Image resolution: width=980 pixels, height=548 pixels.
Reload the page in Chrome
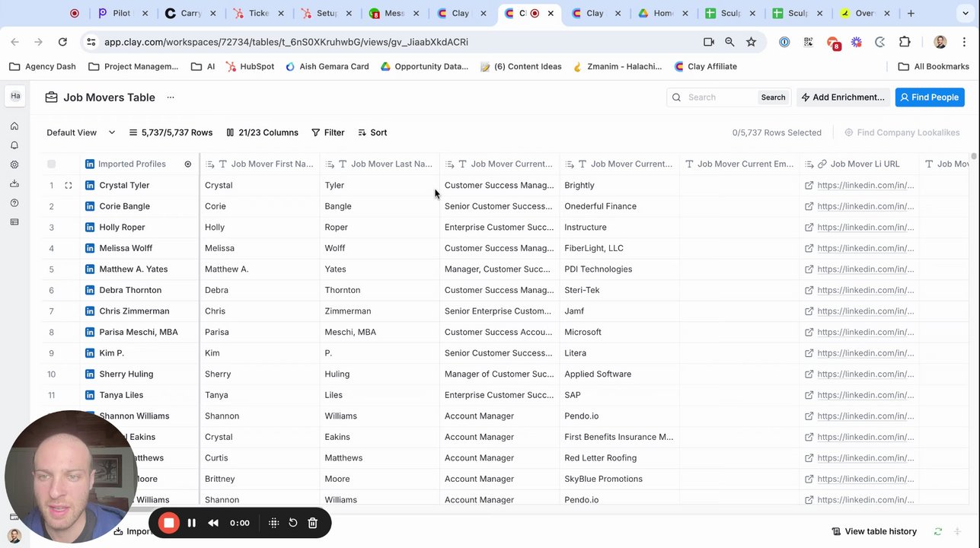point(62,42)
